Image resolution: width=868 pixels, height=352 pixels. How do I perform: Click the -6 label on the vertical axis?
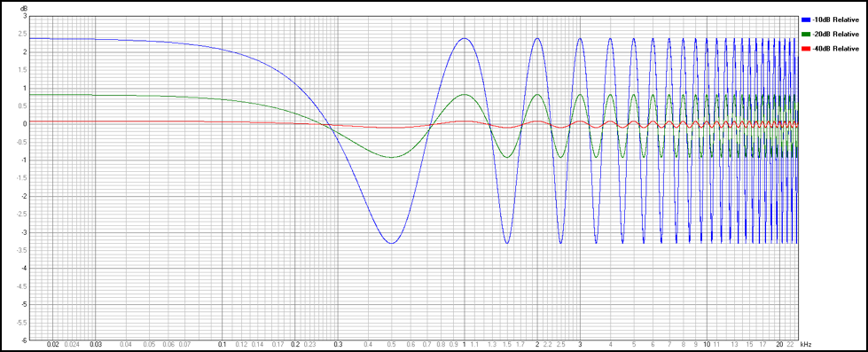24,340
